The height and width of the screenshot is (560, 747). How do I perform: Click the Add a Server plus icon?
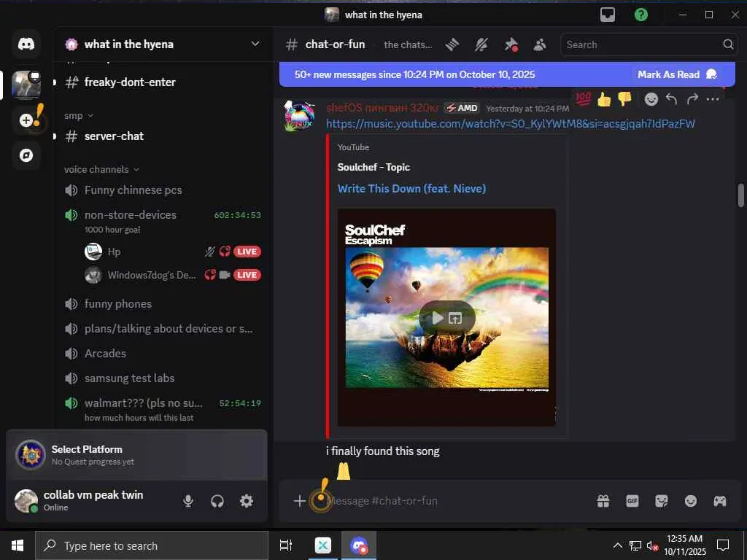pos(26,120)
